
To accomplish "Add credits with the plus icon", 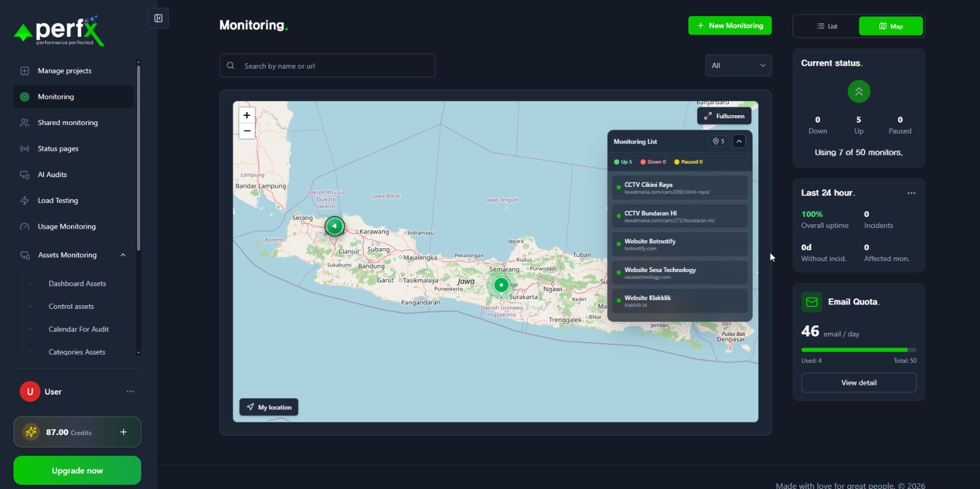I will (x=124, y=432).
